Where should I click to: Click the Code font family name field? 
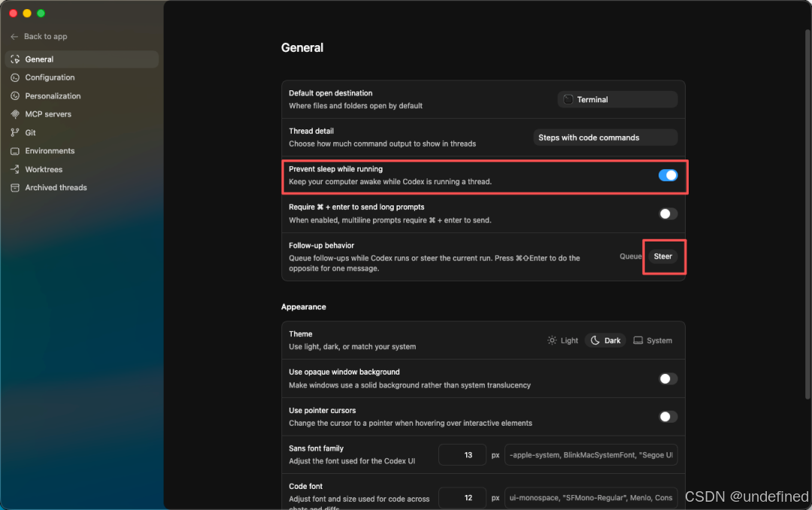point(591,497)
